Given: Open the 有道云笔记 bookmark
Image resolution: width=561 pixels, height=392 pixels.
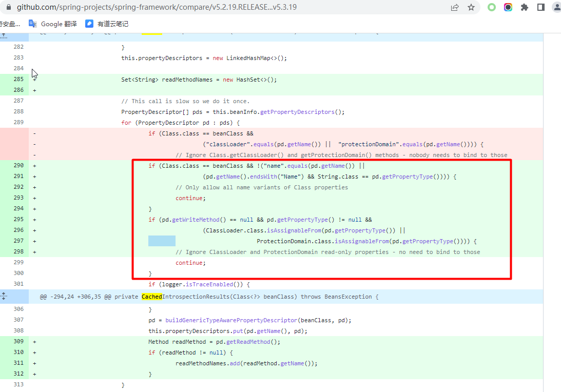Looking at the screenshot, I should click(x=107, y=24).
